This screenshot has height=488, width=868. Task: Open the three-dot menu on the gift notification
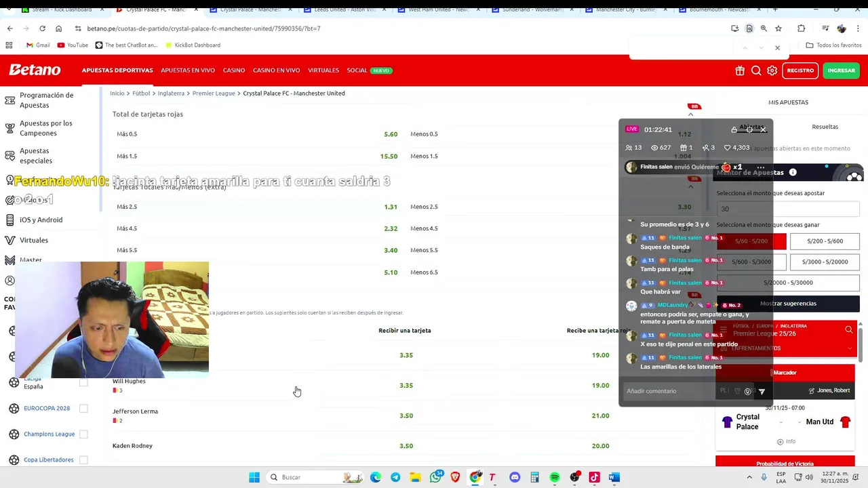[761, 167]
